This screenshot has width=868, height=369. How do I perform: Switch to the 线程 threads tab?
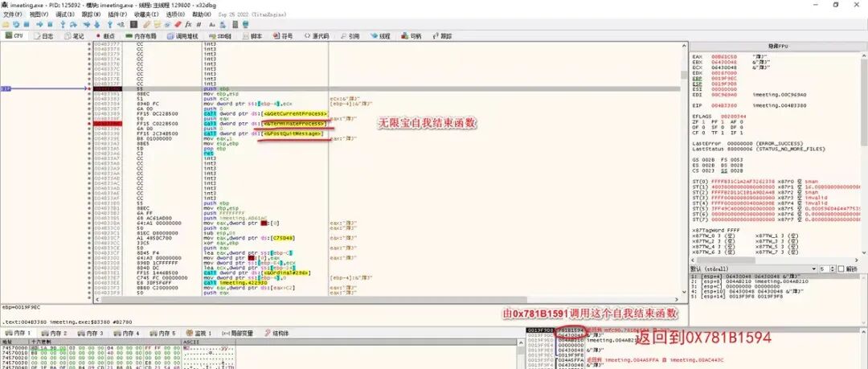click(380, 36)
